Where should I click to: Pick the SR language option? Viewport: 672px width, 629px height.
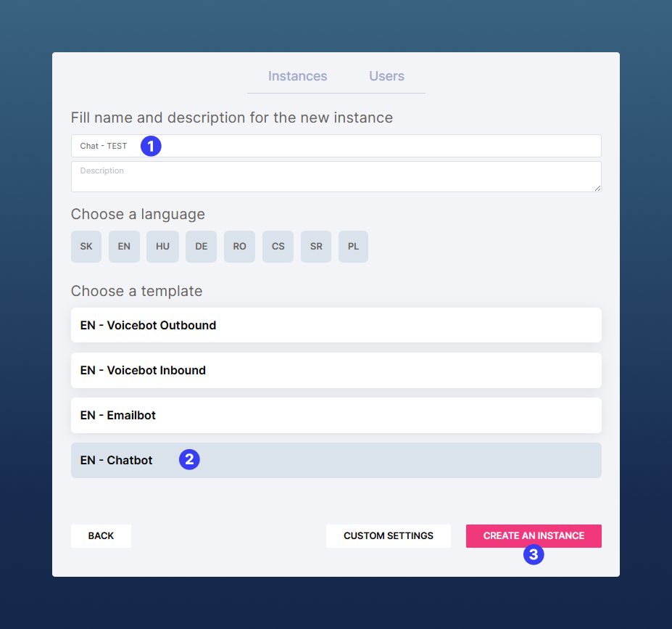[x=315, y=247]
